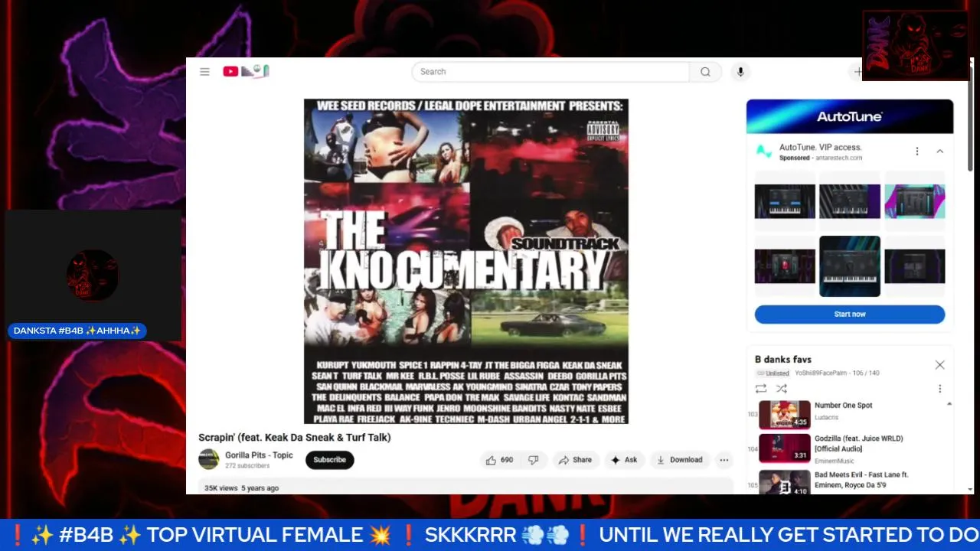Open the Ask AI feature

pos(623,460)
